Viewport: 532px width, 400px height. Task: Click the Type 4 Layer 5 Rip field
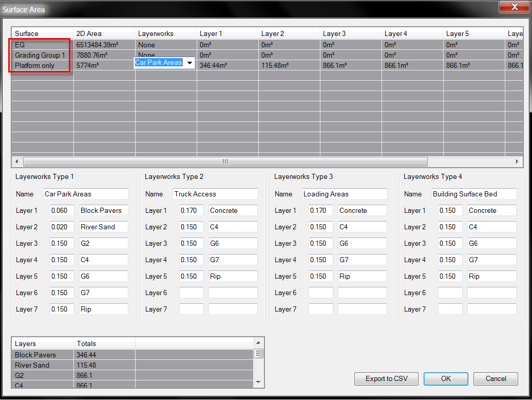click(491, 277)
